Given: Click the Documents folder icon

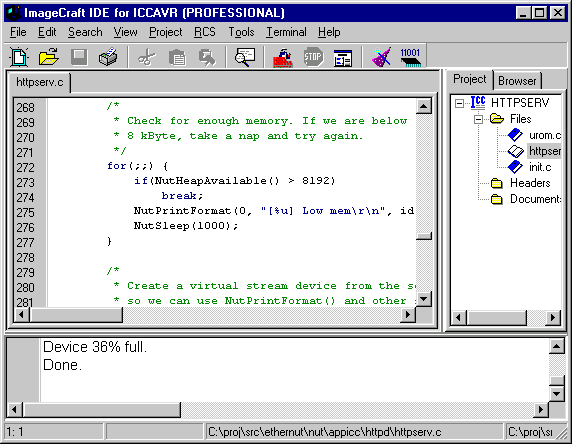Looking at the screenshot, I should tap(496, 199).
